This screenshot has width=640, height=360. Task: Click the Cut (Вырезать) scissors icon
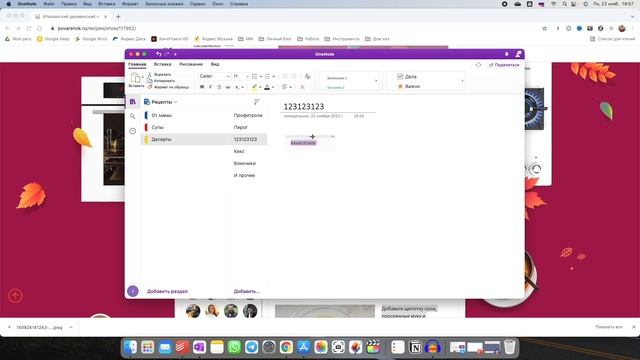pos(150,75)
